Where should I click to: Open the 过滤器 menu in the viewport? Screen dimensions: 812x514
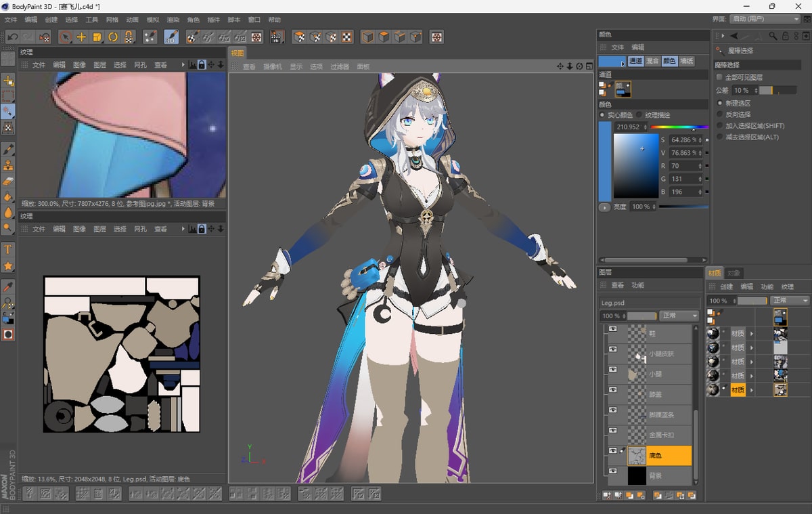tap(340, 66)
